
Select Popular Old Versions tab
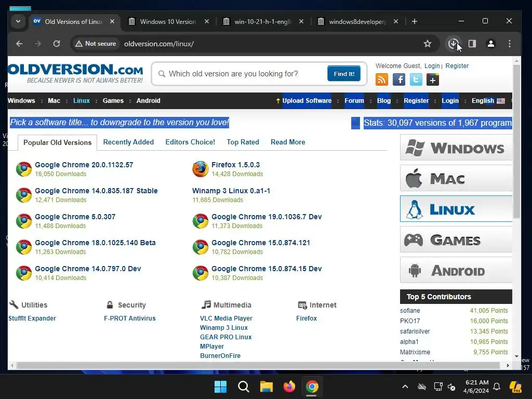click(x=57, y=142)
